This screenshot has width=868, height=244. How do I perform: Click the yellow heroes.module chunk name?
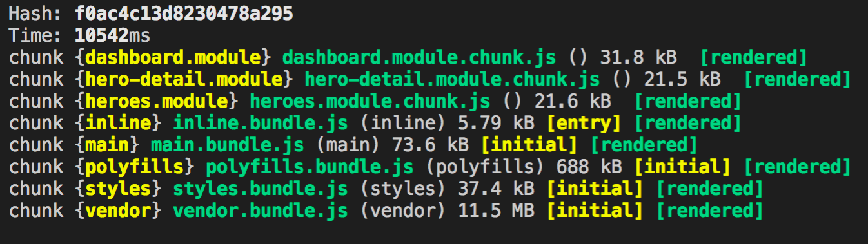click(157, 101)
